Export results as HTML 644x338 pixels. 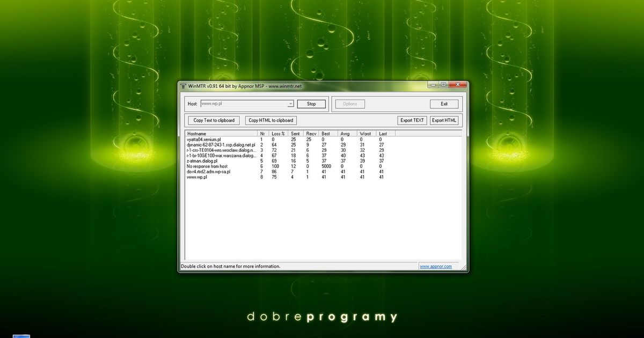444,120
